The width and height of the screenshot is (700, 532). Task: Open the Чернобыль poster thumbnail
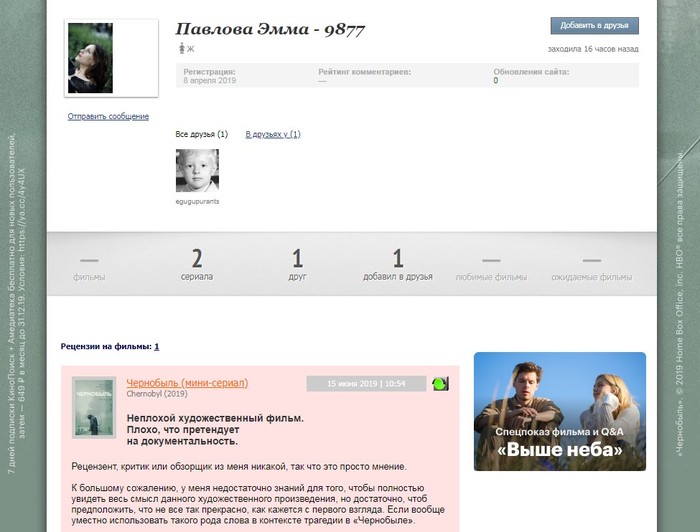pyautogui.click(x=94, y=407)
